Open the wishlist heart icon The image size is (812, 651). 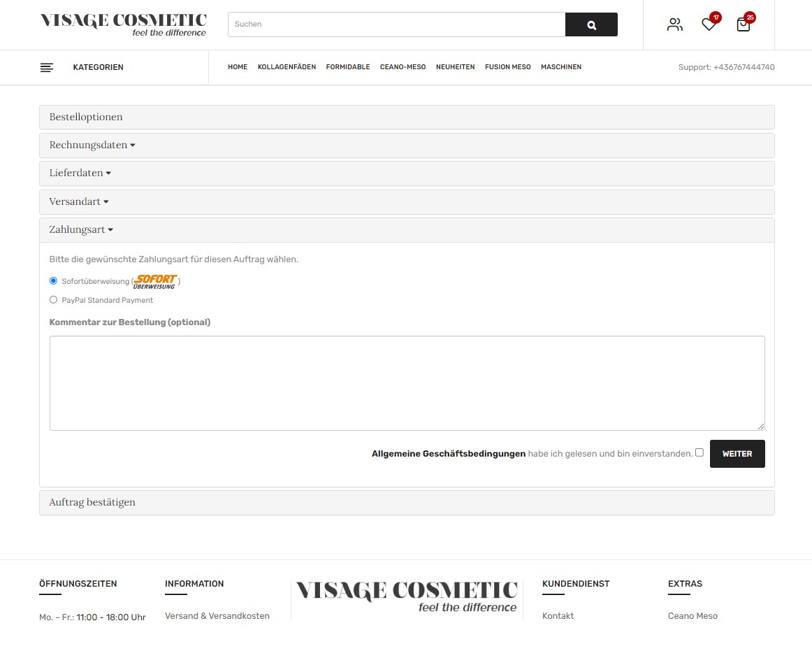pyautogui.click(x=709, y=24)
